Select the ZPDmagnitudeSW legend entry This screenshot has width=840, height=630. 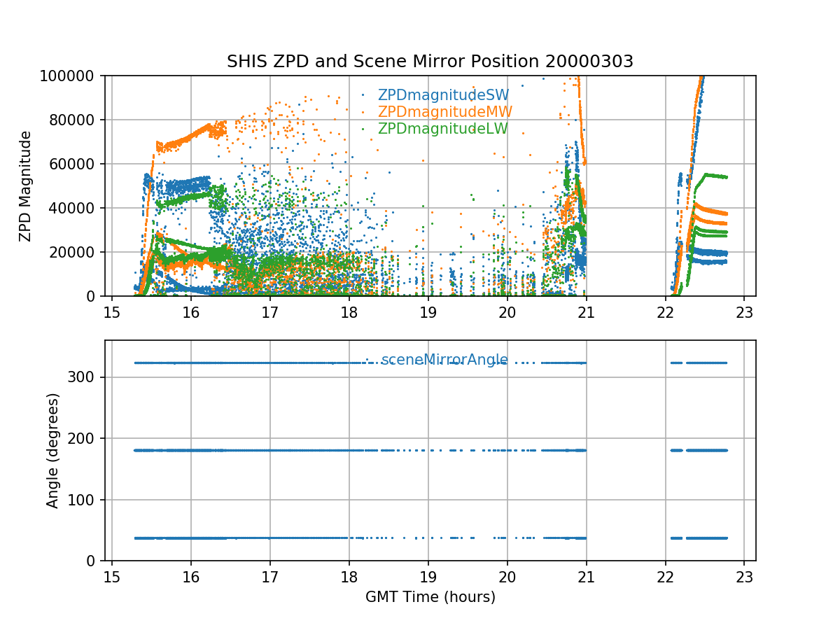point(443,95)
